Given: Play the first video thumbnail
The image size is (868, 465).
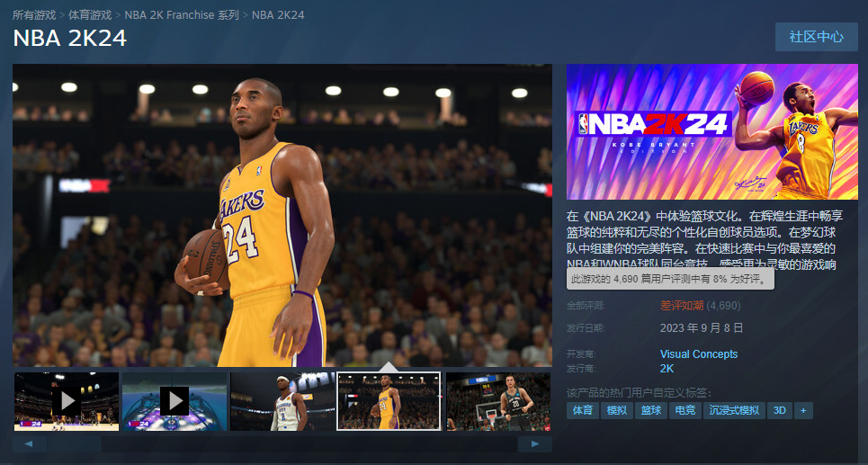Looking at the screenshot, I should pyautogui.click(x=67, y=400).
